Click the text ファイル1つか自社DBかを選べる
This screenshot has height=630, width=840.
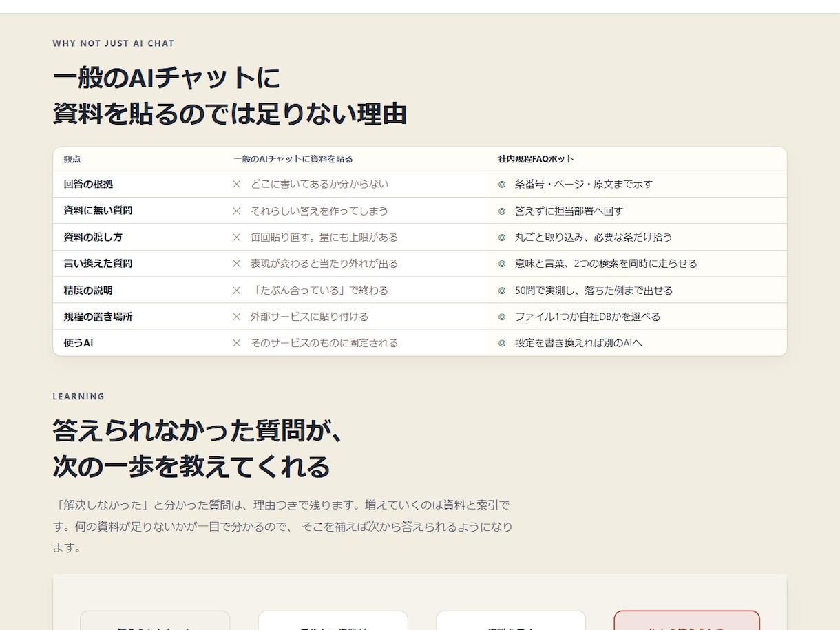pyautogui.click(x=588, y=317)
